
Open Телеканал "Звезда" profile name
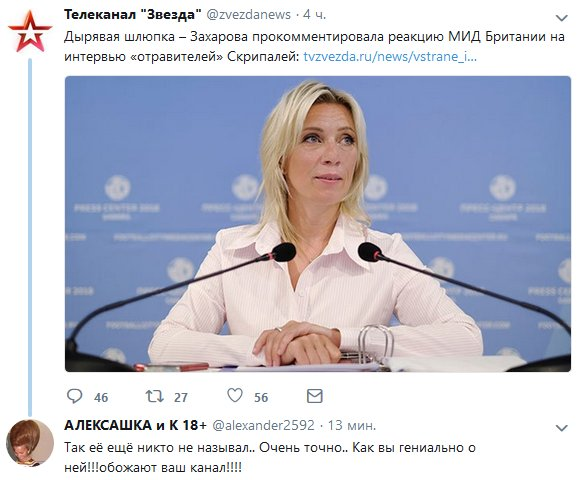coord(133,15)
